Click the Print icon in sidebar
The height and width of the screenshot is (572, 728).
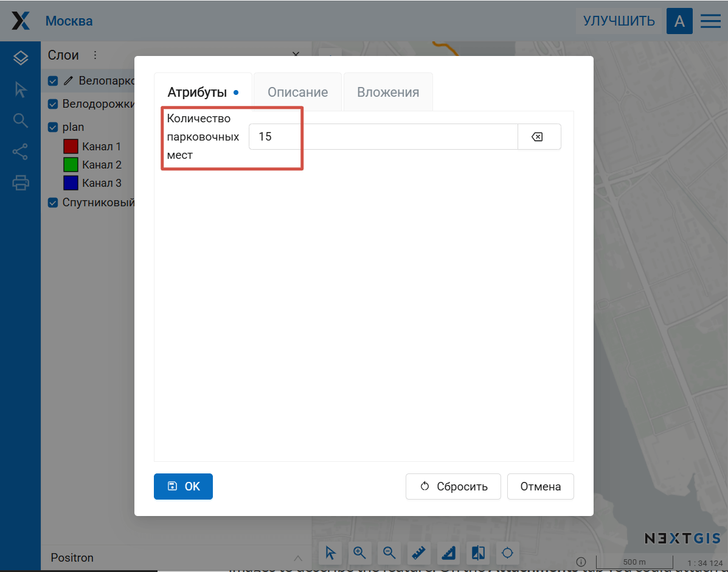point(21,183)
